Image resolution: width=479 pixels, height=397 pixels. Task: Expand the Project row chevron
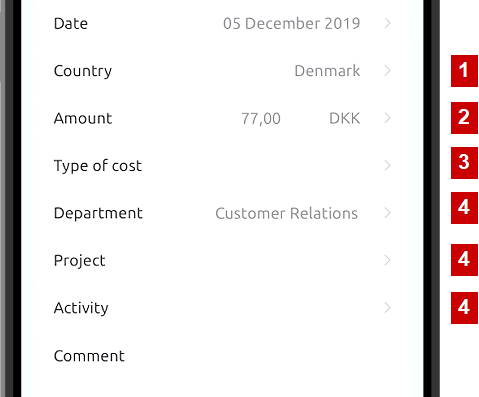tap(387, 260)
